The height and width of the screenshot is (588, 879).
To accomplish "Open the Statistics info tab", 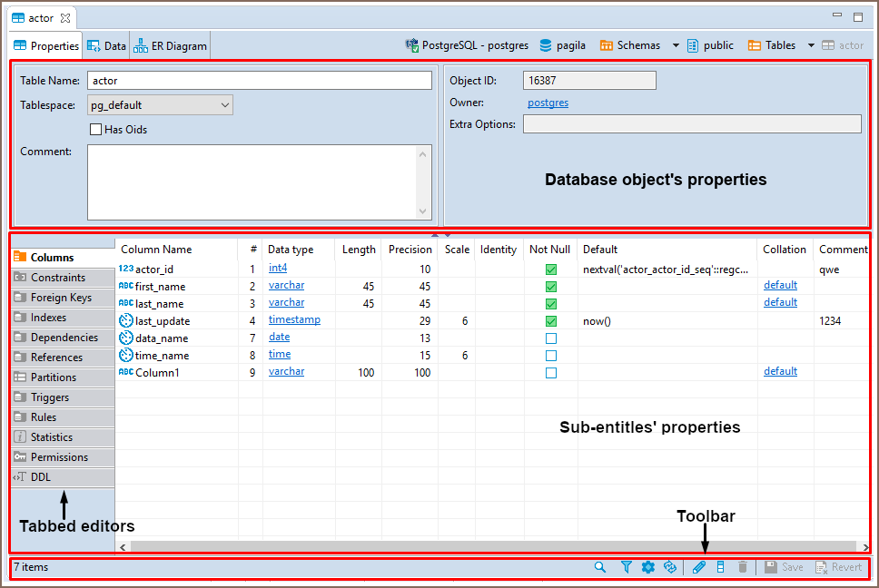I will click(52, 437).
